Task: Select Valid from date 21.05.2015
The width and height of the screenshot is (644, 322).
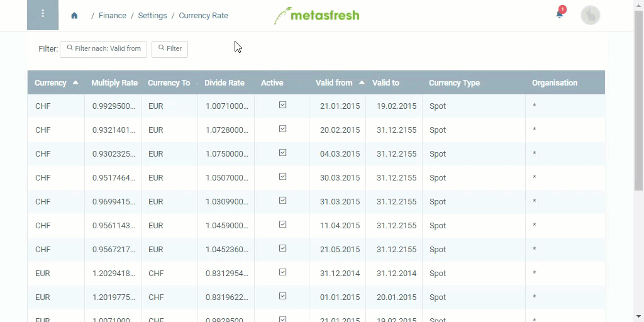Action: [340, 249]
